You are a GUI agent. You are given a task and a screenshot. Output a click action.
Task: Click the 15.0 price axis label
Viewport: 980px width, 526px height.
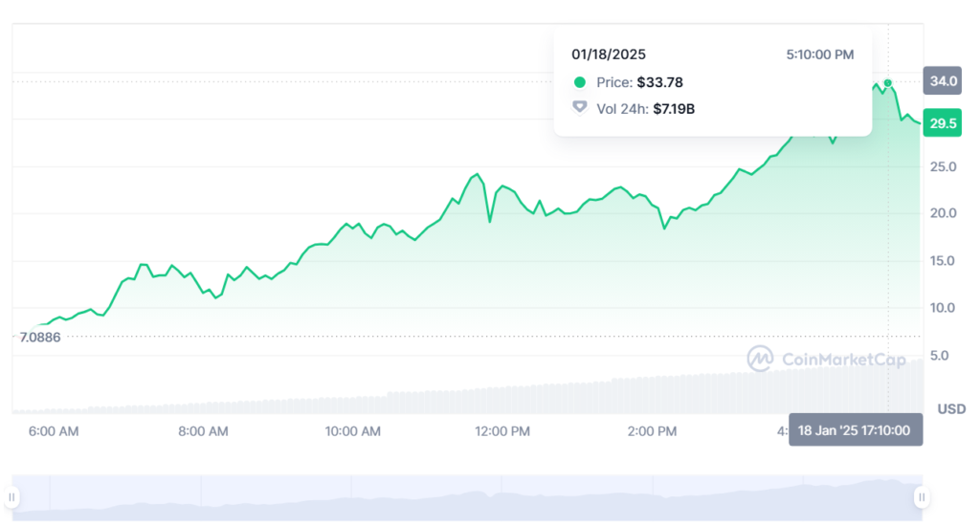(943, 260)
